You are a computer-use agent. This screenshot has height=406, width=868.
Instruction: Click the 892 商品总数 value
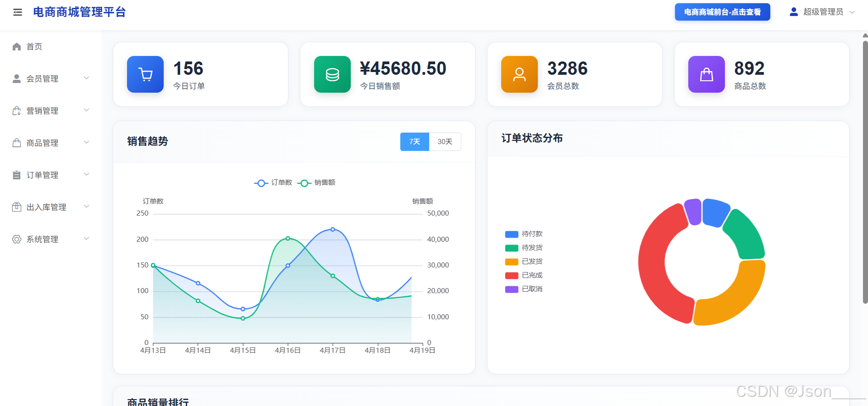[x=749, y=68]
